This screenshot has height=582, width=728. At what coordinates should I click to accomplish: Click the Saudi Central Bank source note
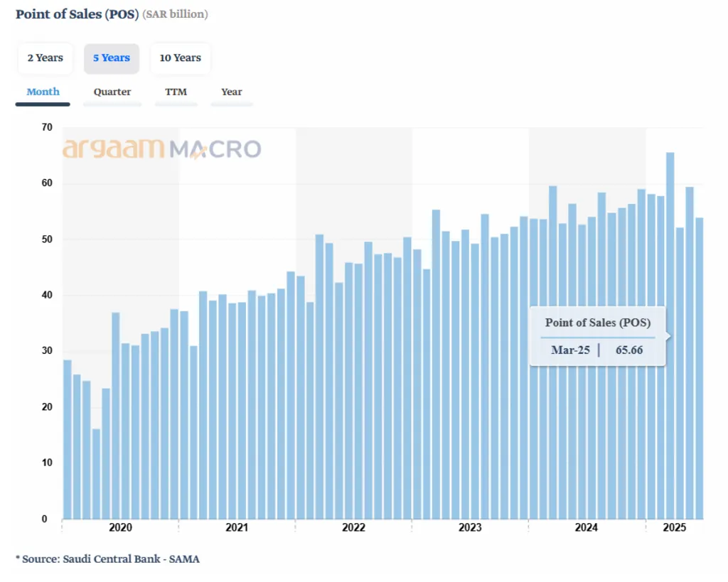(107, 559)
